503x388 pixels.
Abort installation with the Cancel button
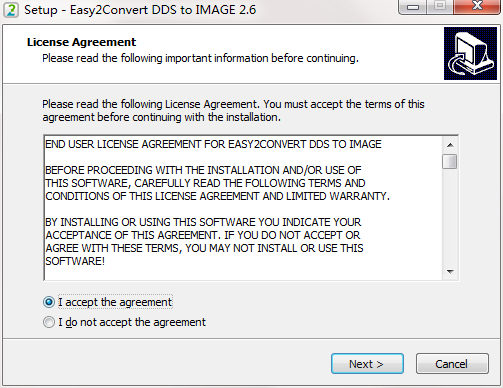[452, 364]
